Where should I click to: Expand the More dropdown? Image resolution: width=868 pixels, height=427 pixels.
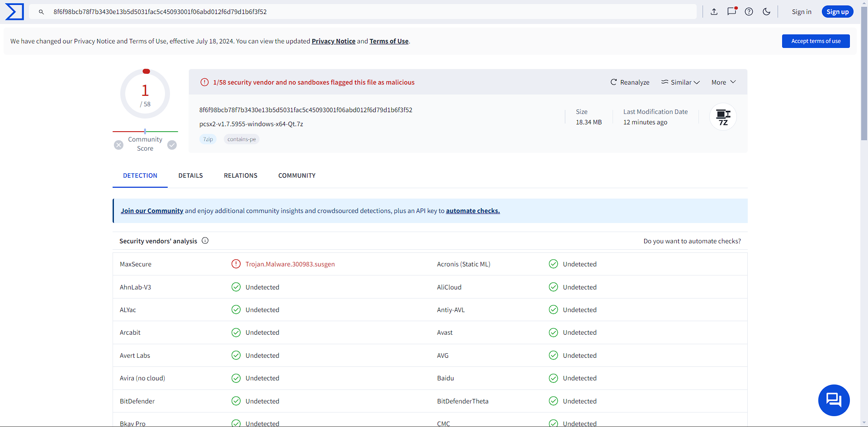click(723, 82)
